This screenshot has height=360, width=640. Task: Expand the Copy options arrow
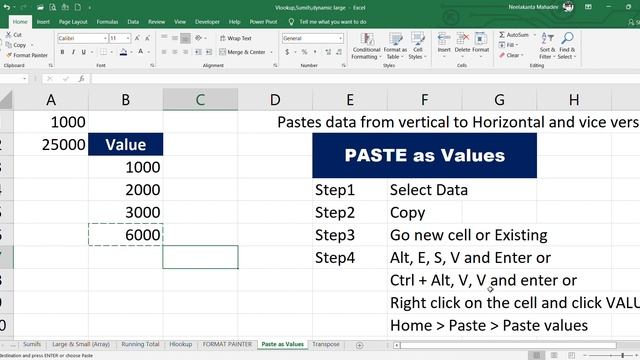point(32,45)
